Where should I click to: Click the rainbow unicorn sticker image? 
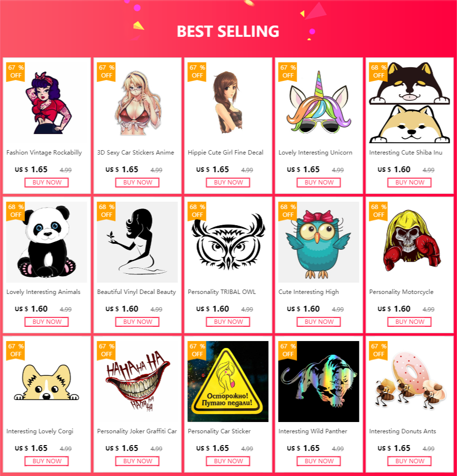point(319,103)
